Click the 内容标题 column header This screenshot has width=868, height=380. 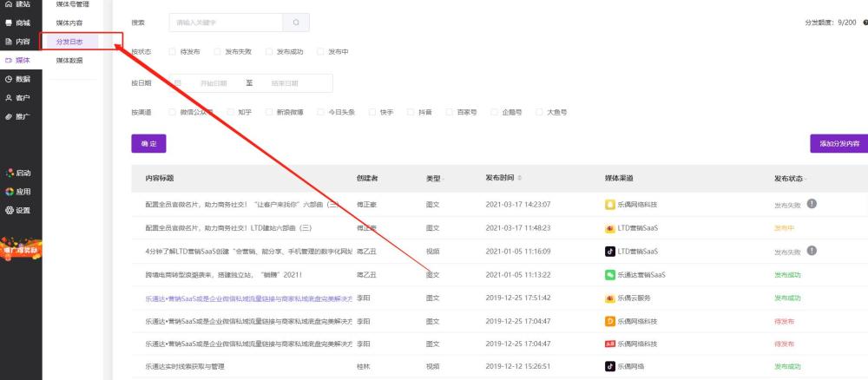pyautogui.click(x=160, y=178)
